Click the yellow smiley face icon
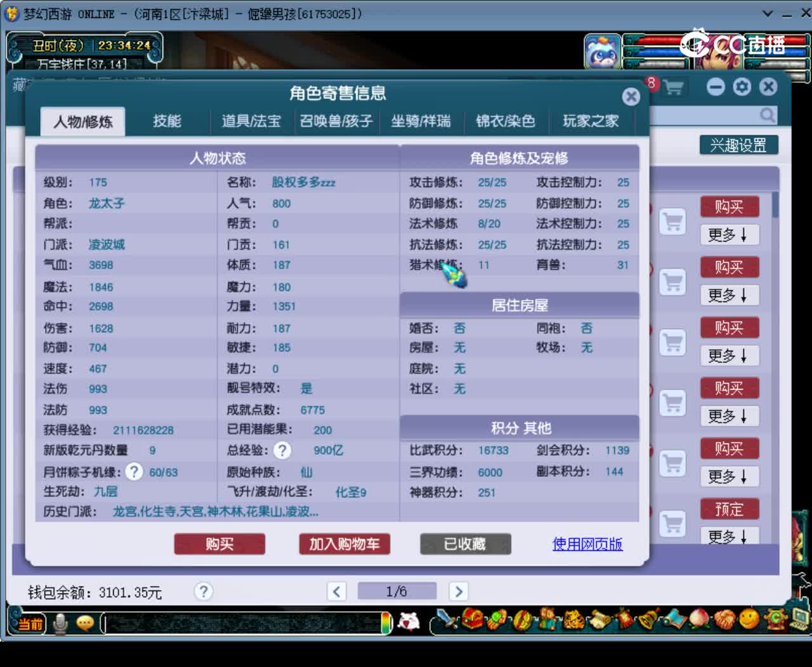The width and height of the screenshot is (812, 667). [749, 619]
